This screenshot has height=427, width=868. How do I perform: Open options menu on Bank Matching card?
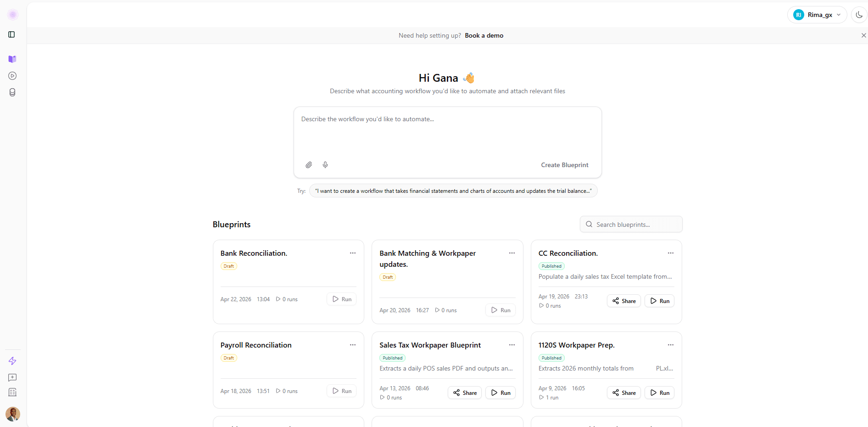(x=512, y=253)
